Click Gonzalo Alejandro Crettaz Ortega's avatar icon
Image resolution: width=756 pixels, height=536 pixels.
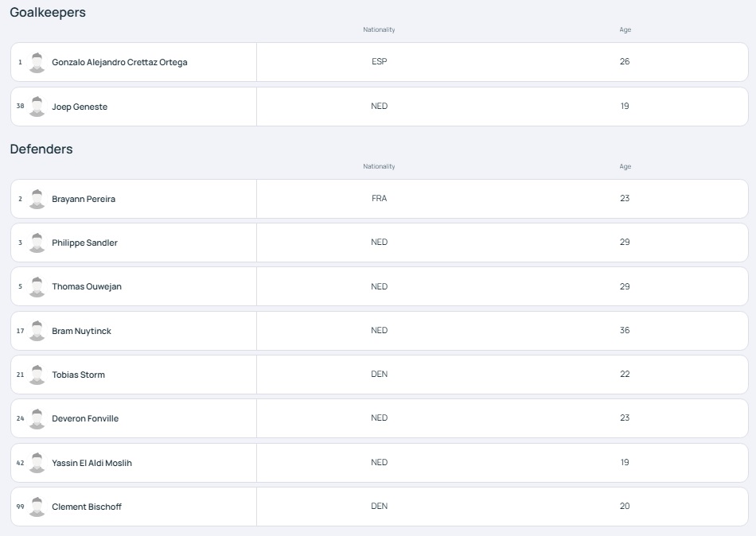37,62
